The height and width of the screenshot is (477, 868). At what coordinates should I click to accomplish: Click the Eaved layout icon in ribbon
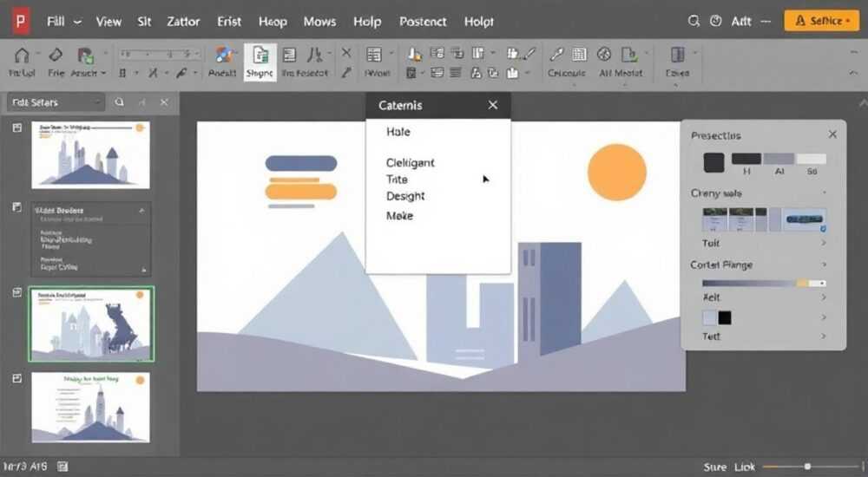tap(678, 55)
